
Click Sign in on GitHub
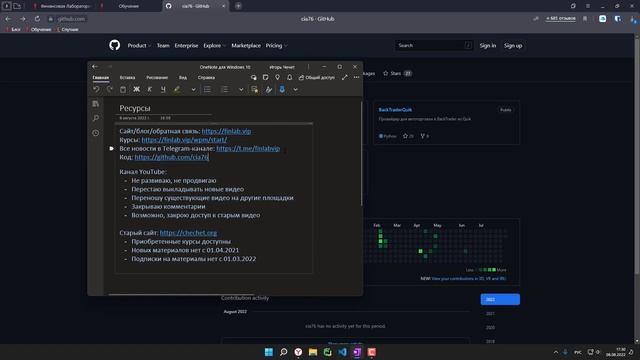click(x=488, y=46)
